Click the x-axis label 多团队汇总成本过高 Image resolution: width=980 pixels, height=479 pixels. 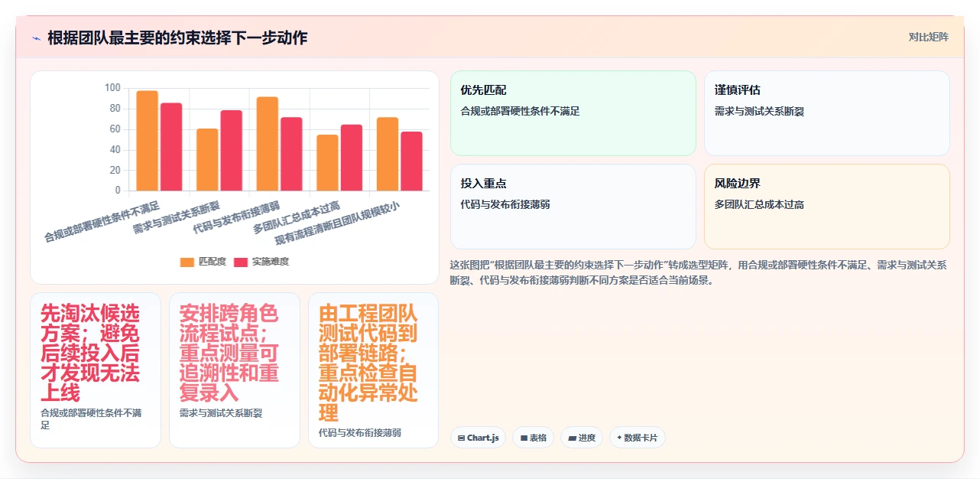click(297, 218)
